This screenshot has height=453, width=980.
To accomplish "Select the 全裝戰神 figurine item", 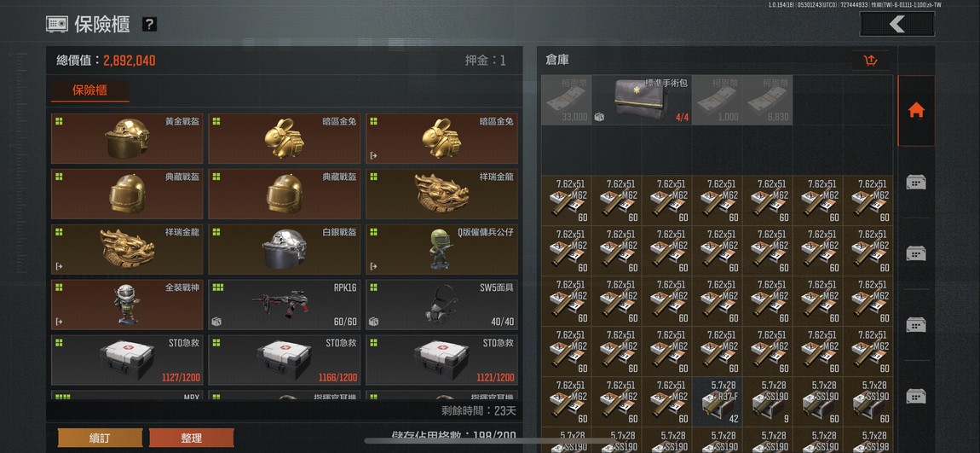I will pos(127,305).
